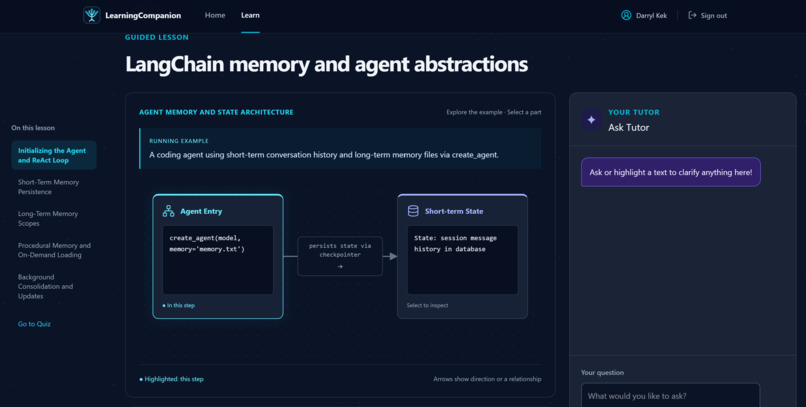Image resolution: width=806 pixels, height=407 pixels.
Task: Click the Agent Entry network diagram icon
Action: (x=169, y=211)
